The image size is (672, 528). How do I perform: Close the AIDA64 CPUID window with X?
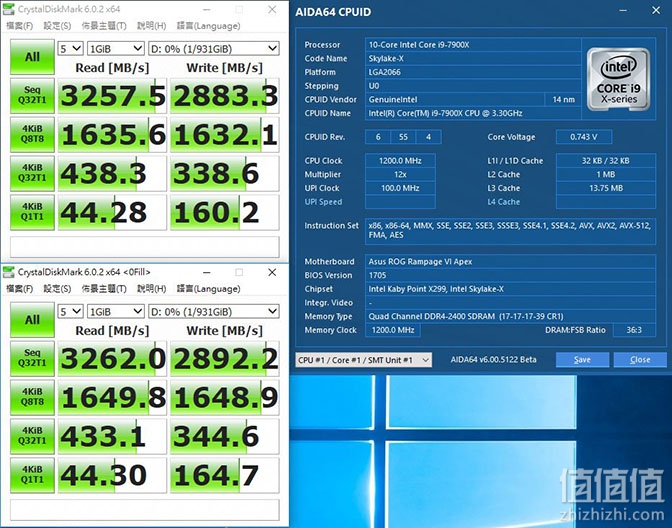(656, 10)
